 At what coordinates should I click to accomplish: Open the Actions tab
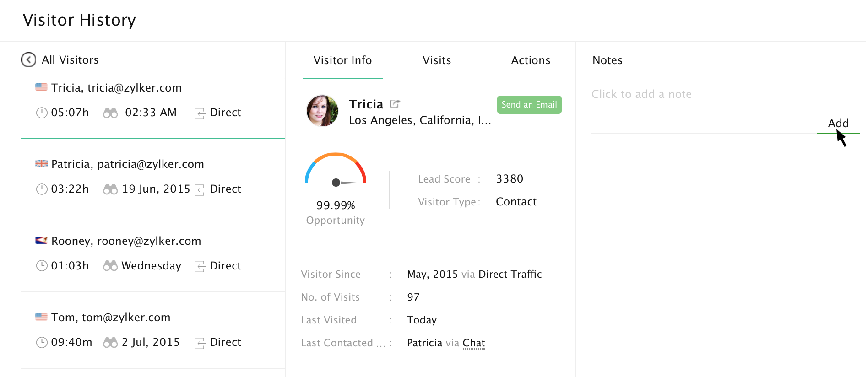pyautogui.click(x=530, y=60)
